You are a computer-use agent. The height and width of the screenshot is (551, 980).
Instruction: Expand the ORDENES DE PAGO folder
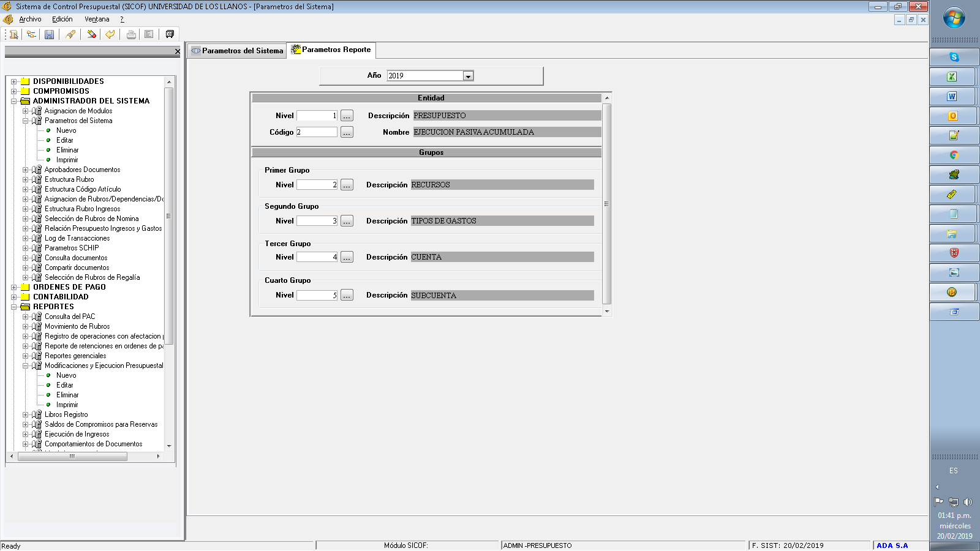[x=13, y=287]
